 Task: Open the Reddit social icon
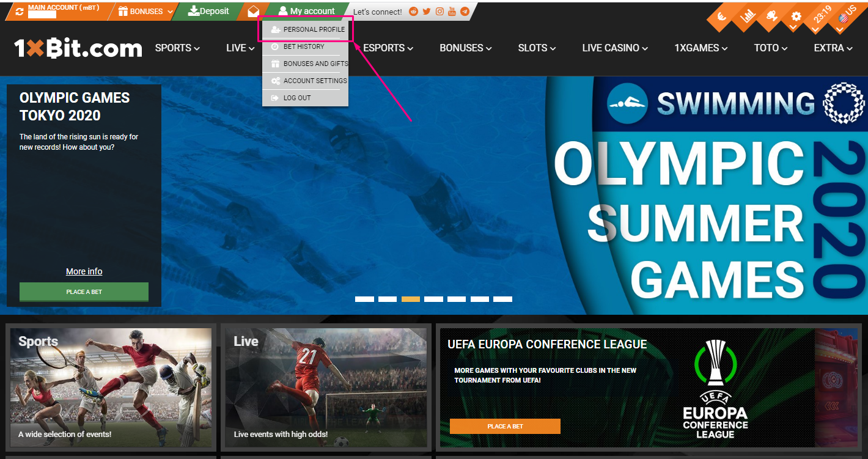413,12
